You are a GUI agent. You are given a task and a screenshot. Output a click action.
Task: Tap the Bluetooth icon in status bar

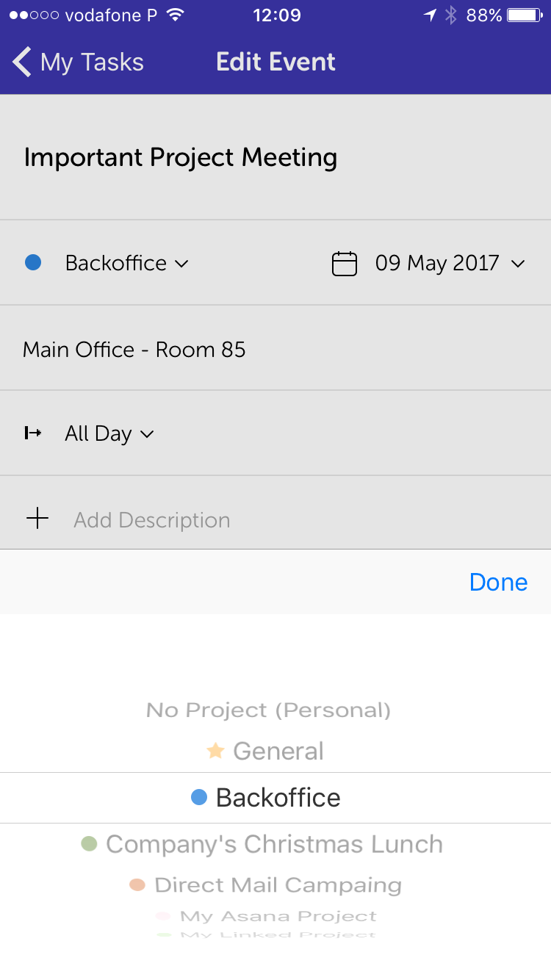451,15
